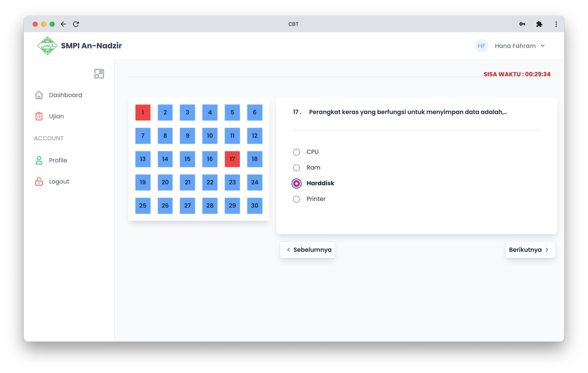588x373 pixels.
Task: Select the Ujian clipboard icon
Action: pos(39,116)
